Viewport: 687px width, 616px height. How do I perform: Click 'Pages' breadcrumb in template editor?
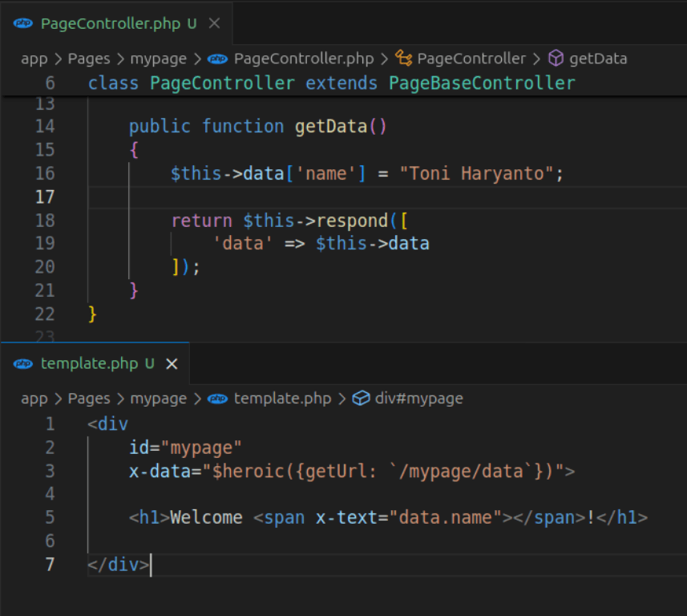pyautogui.click(x=89, y=399)
